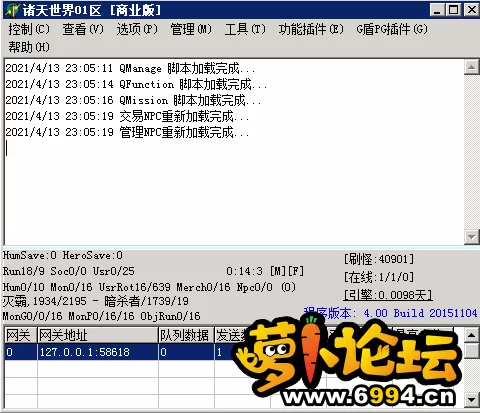Viewport: 480px width, 413px height.
Task: Select gateway 0 cell in first row
Action: click(x=20, y=352)
